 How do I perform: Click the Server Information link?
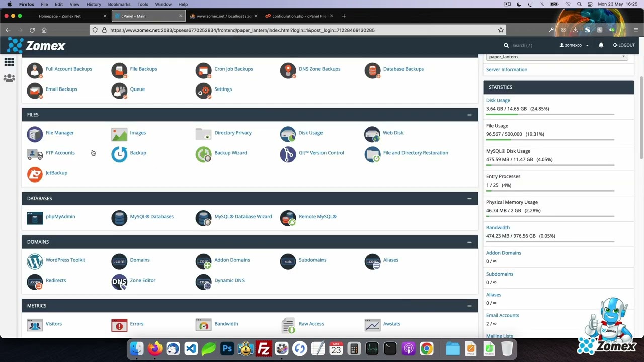[507, 70]
